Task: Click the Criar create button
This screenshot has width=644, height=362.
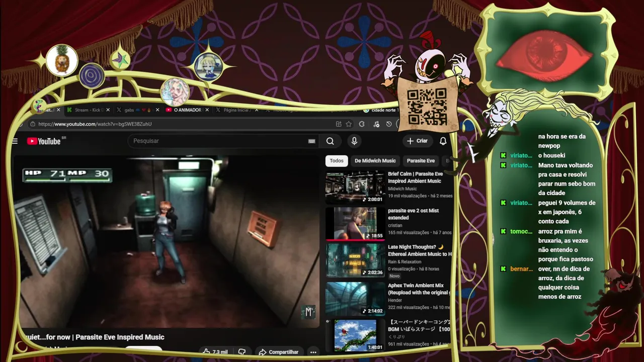Action: [417, 141]
